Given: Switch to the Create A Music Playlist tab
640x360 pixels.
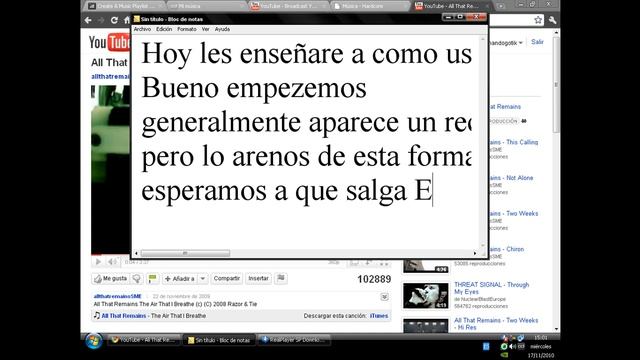Looking at the screenshot, I should point(124,6).
